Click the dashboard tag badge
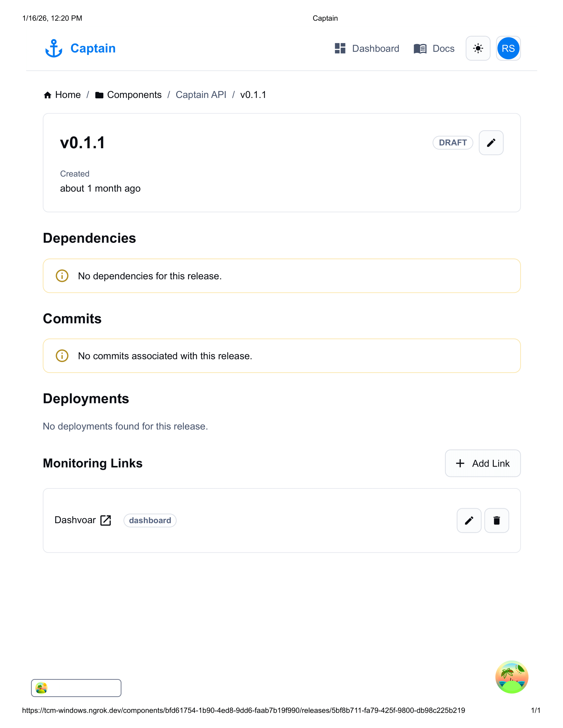This screenshot has width=563, height=728. (150, 520)
